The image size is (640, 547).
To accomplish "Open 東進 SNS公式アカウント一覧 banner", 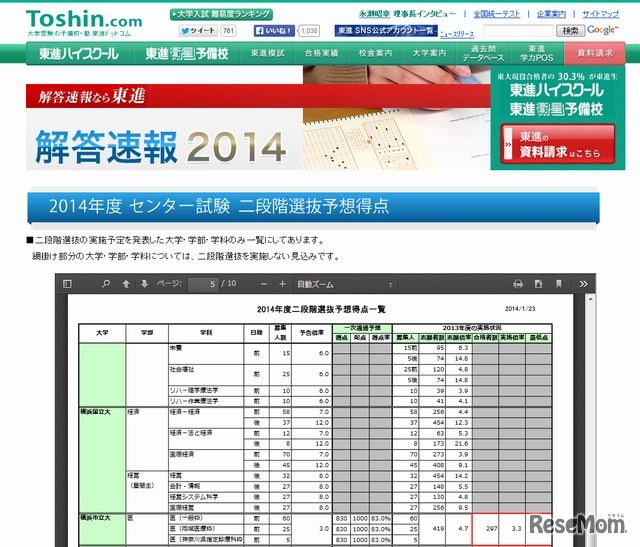I will click(386, 31).
